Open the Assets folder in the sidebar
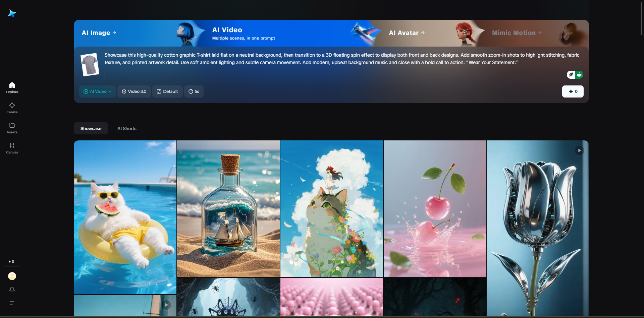Image resolution: width=644 pixels, height=318 pixels. pyautogui.click(x=12, y=128)
